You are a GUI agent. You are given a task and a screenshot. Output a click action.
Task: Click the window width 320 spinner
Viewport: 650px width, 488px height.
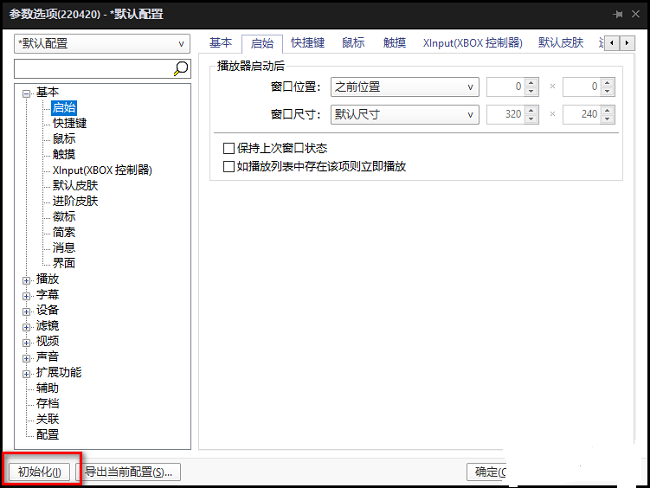coord(507,115)
